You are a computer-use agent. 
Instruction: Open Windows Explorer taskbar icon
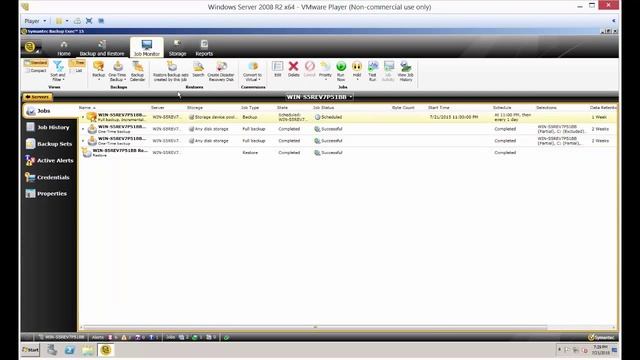(88, 350)
